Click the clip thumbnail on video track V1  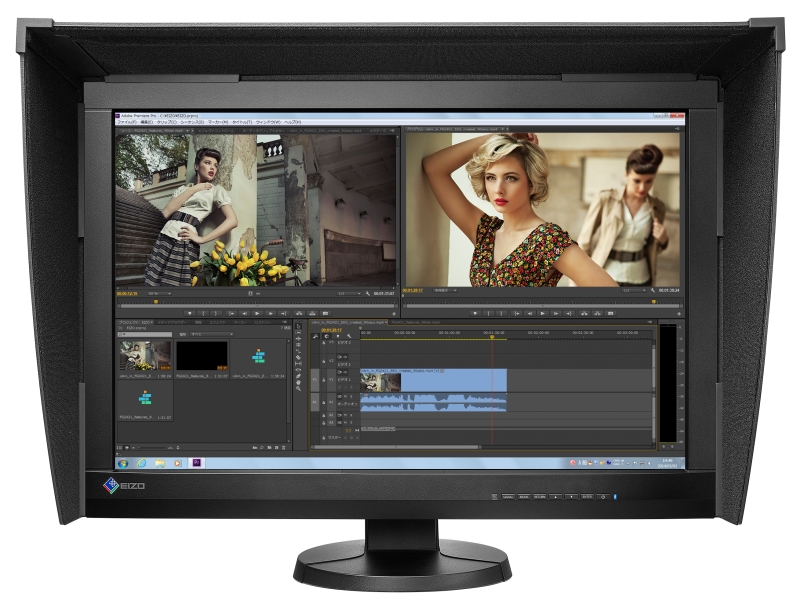coord(378,382)
